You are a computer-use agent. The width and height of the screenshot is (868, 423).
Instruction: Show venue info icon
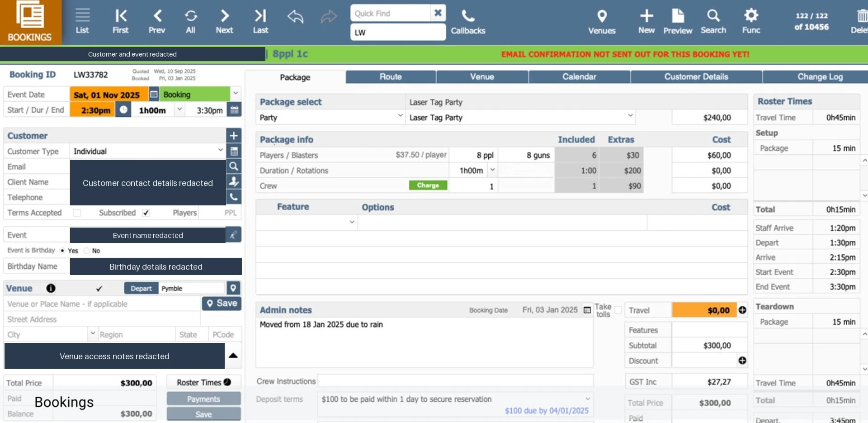[x=51, y=288]
